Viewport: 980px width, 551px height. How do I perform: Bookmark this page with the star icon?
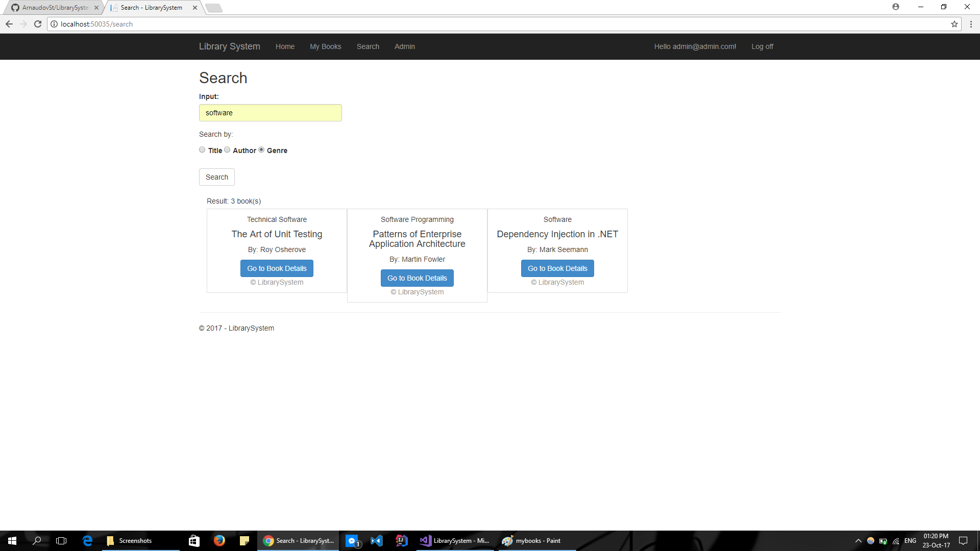[954, 24]
